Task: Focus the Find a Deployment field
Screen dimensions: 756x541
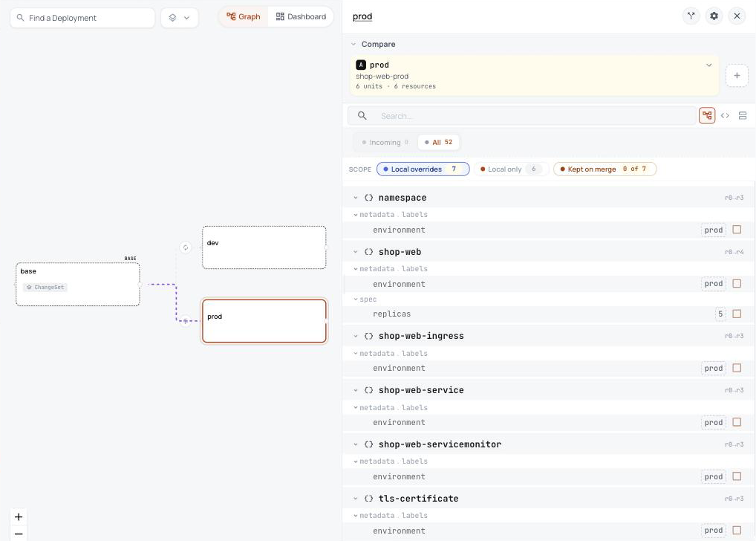Action: [82, 18]
